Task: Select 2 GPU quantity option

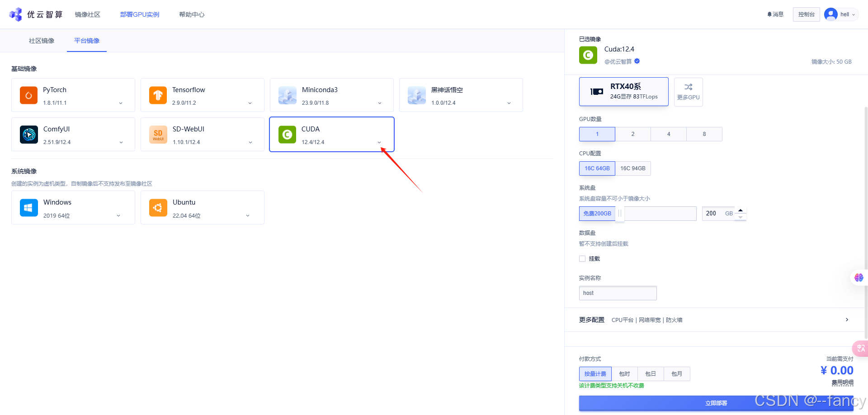Action: coord(633,134)
